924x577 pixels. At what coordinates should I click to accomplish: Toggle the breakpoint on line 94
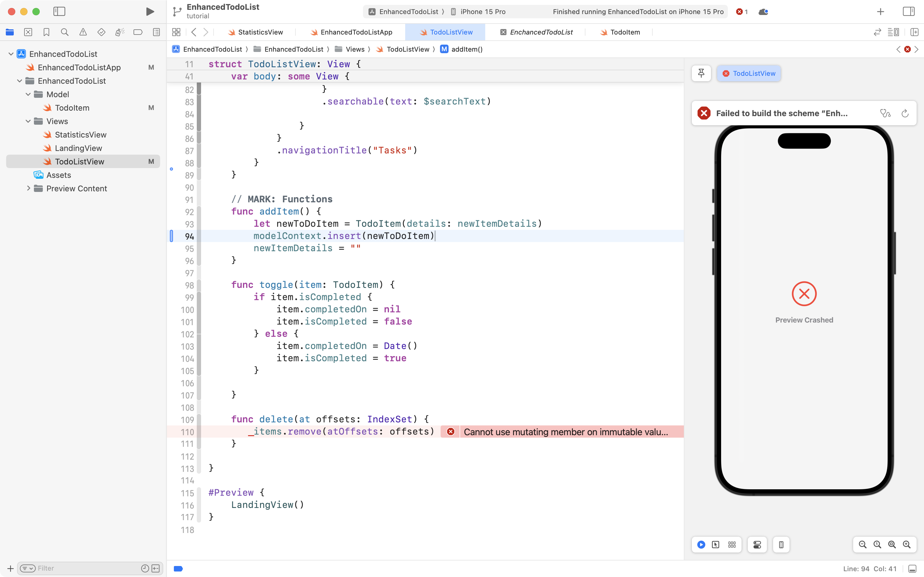(x=172, y=236)
